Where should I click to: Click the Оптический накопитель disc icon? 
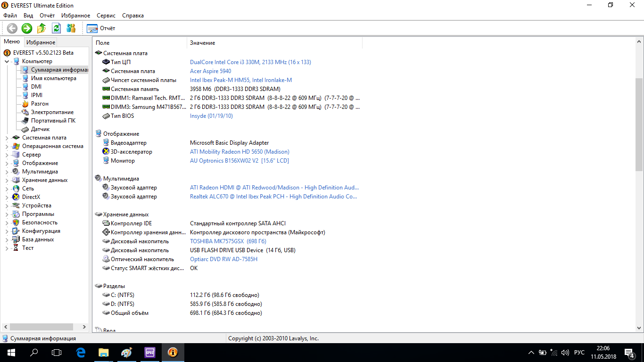point(106,259)
